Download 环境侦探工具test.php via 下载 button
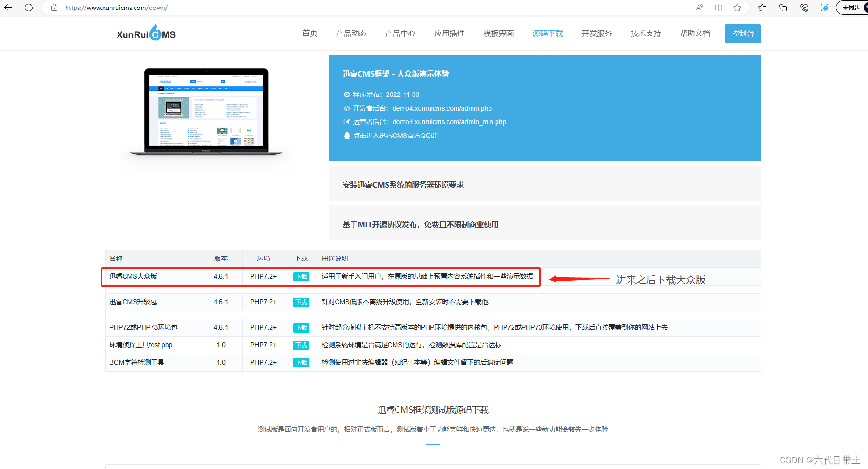This screenshot has height=469, width=868. tap(301, 345)
